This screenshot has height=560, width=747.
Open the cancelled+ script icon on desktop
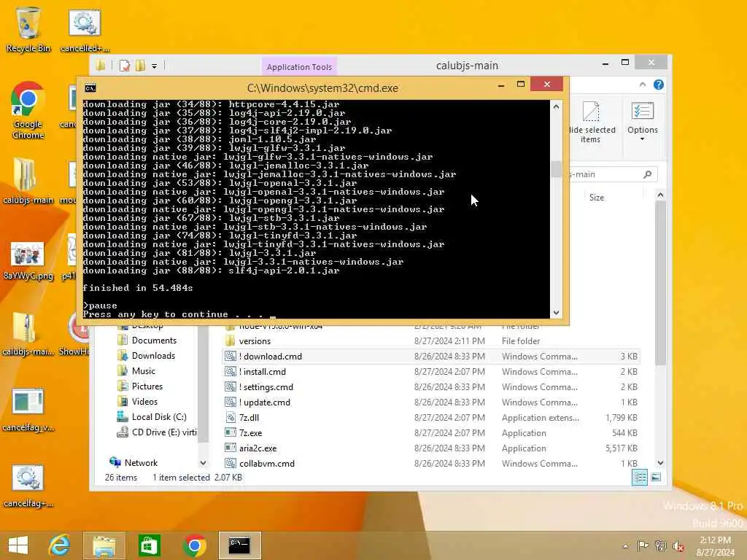point(85,29)
